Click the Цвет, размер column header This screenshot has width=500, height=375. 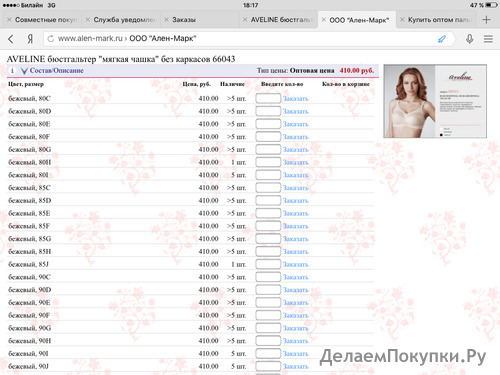pyautogui.click(x=26, y=84)
